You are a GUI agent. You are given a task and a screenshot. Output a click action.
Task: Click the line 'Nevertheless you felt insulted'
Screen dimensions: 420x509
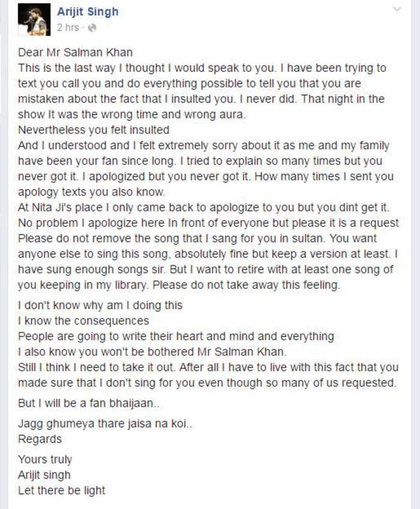coord(94,130)
